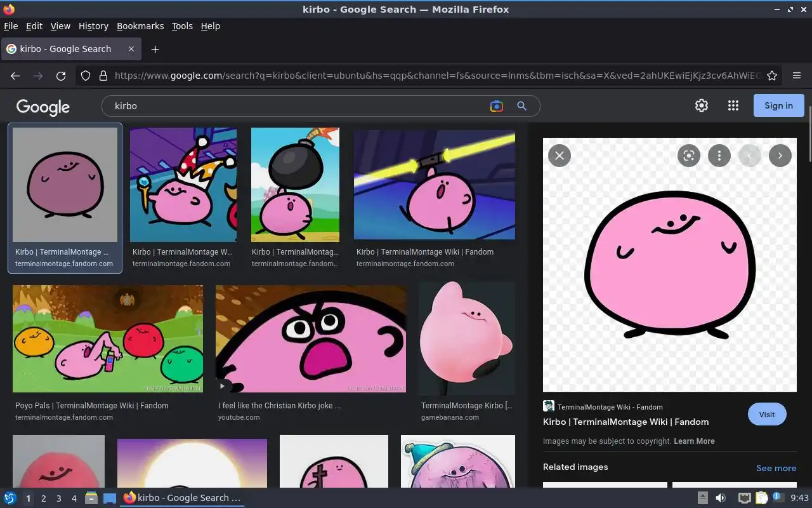Search inside image with Lens in preview
This screenshot has width=812, height=508.
coord(688,156)
